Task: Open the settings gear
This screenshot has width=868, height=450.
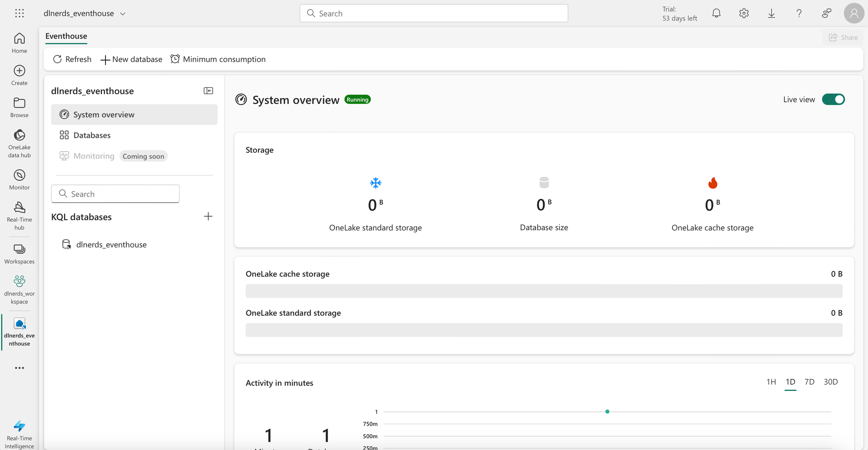Action: [x=744, y=13]
